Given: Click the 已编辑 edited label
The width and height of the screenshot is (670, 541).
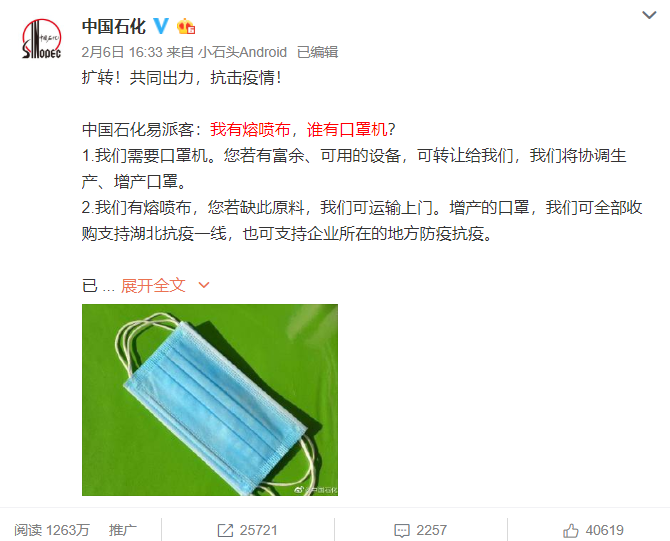Looking at the screenshot, I should pos(317,52).
